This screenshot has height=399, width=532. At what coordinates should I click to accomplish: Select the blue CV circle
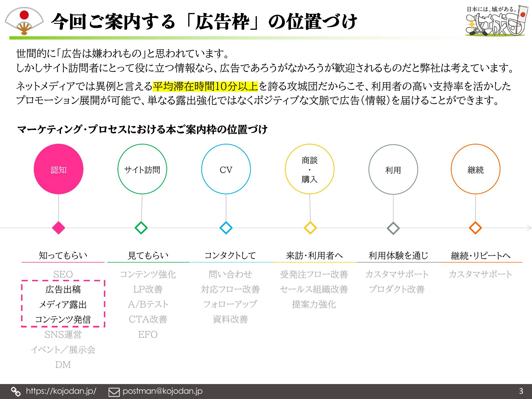(x=226, y=169)
